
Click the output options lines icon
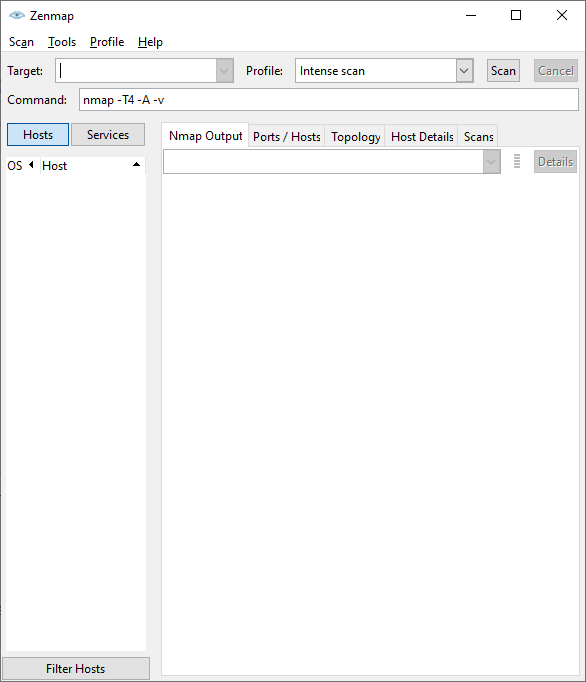(517, 161)
